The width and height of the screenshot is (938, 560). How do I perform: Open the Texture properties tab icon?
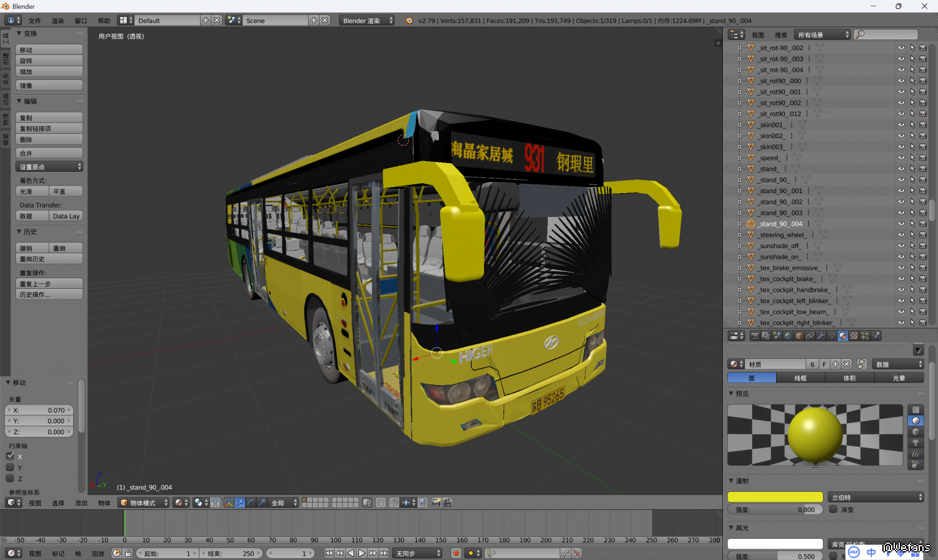coord(854,336)
